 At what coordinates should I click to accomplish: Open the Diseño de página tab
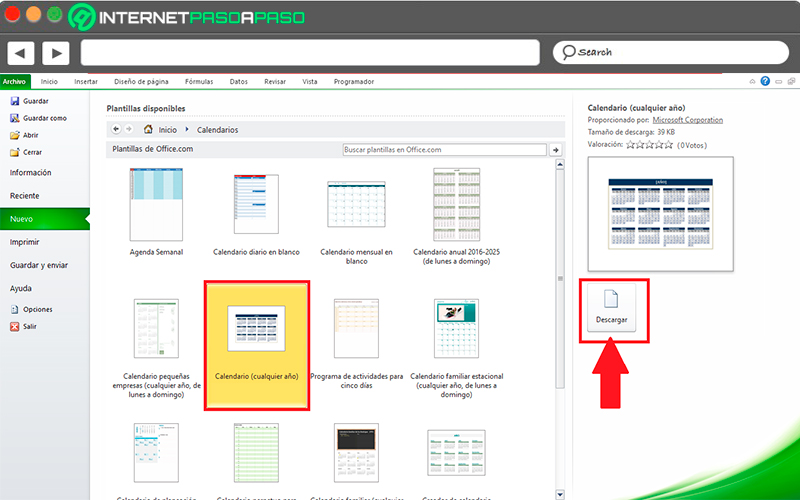[141, 82]
